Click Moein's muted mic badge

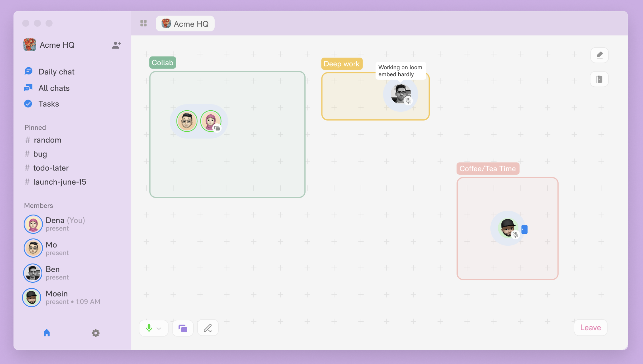click(x=516, y=235)
